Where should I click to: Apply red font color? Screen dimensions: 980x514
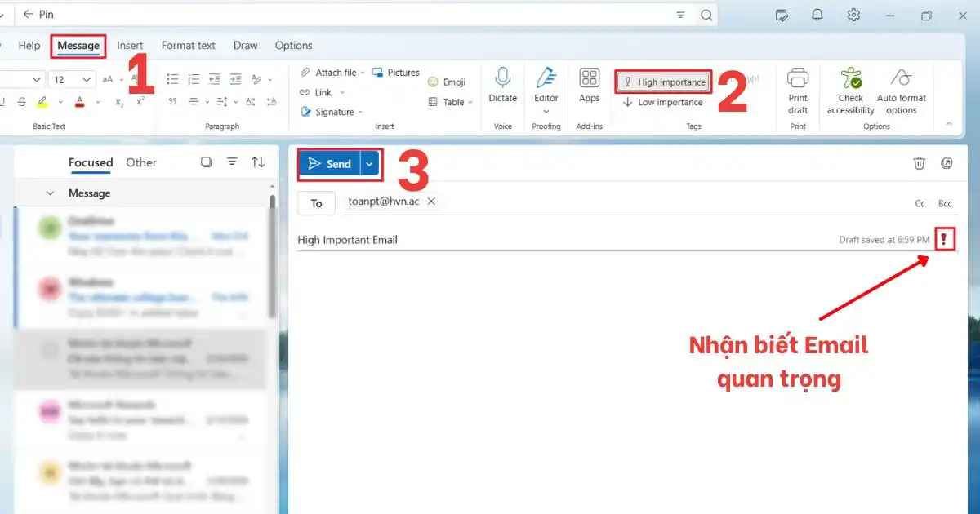point(80,102)
